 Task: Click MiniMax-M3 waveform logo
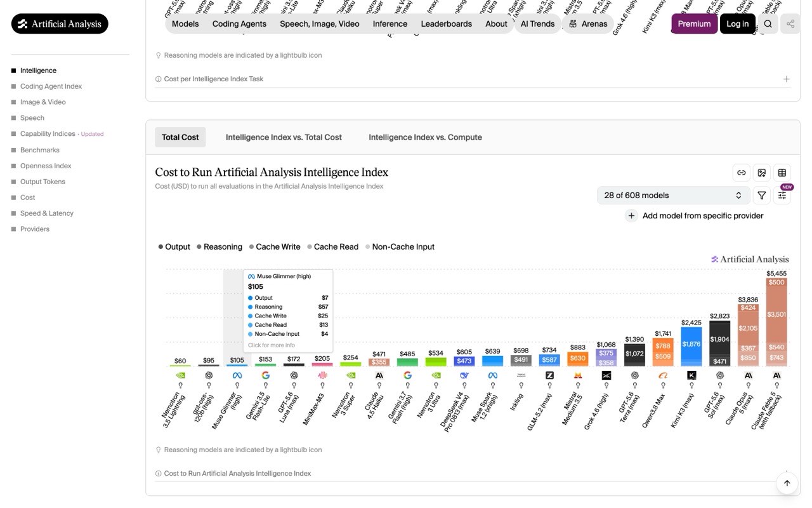[x=322, y=375]
